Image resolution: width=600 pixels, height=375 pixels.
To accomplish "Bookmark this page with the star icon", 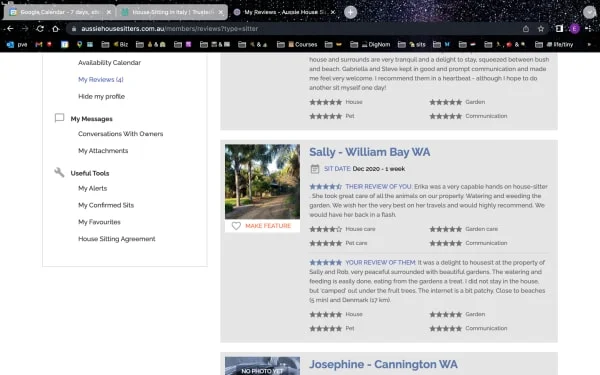I will (x=541, y=29).
